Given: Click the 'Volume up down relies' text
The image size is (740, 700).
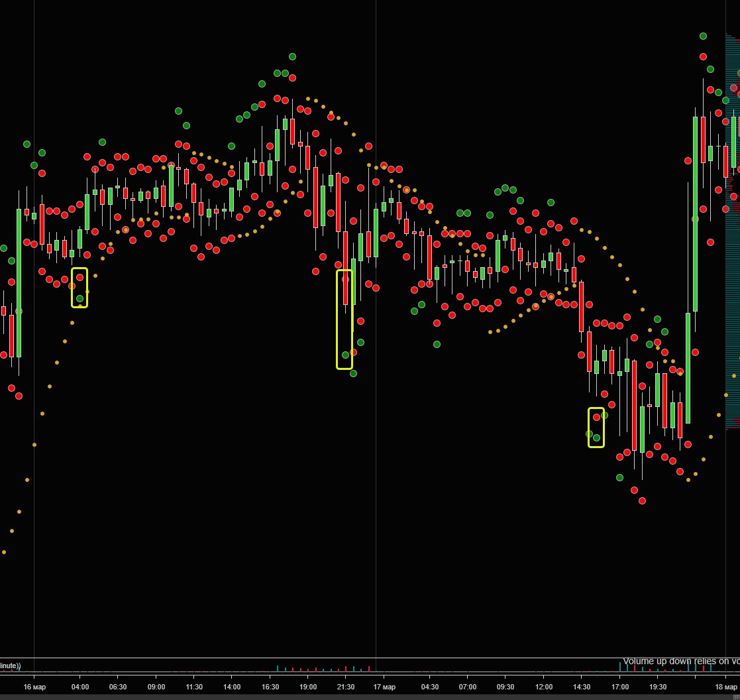Looking at the screenshot, I should [x=669, y=662].
